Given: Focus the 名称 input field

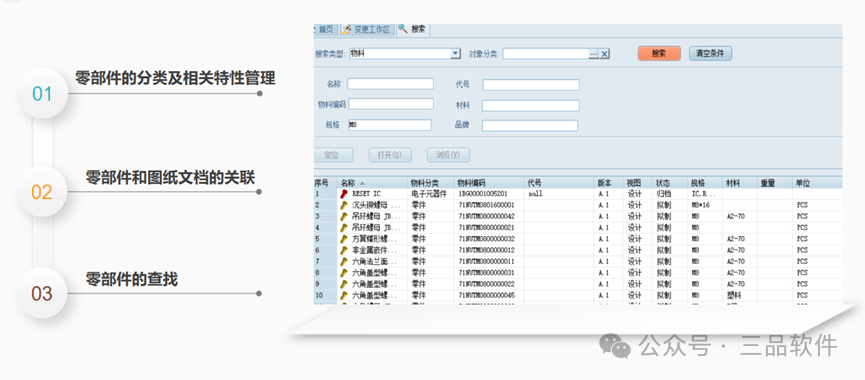Looking at the screenshot, I should [391, 84].
